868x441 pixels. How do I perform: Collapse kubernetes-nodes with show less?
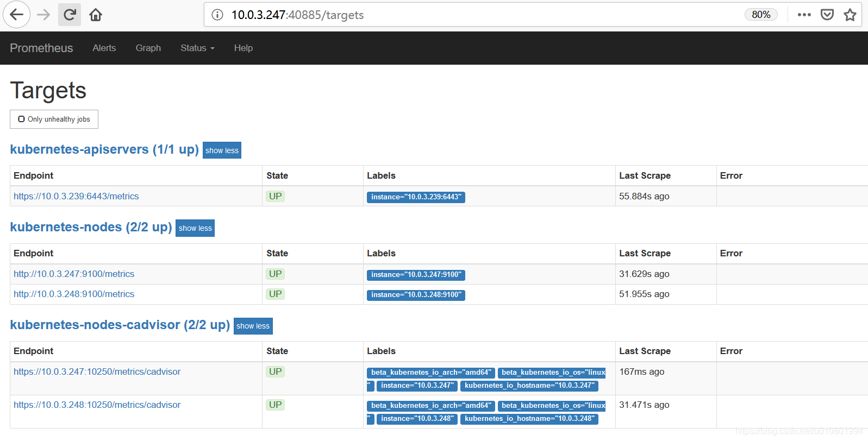pyautogui.click(x=195, y=228)
